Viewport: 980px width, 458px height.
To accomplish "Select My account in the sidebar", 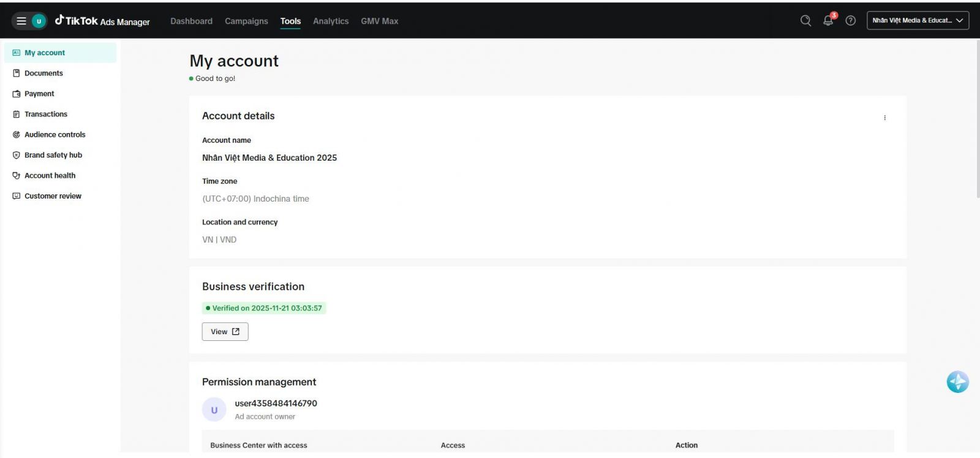I will point(60,53).
